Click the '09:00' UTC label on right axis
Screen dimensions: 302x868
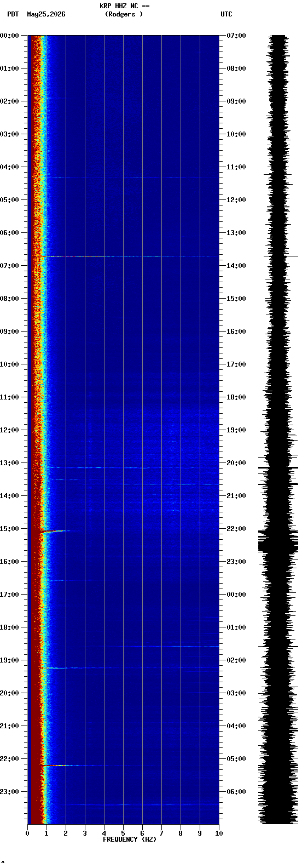(236, 101)
